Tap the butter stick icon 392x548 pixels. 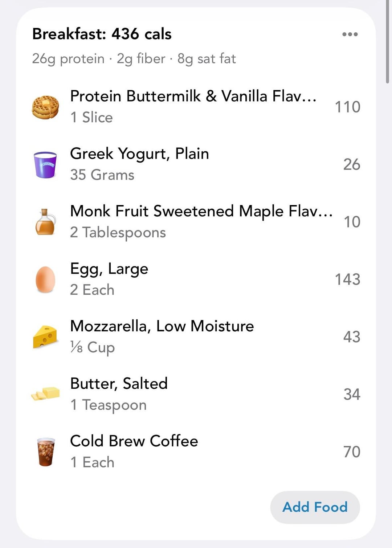pos(45,394)
